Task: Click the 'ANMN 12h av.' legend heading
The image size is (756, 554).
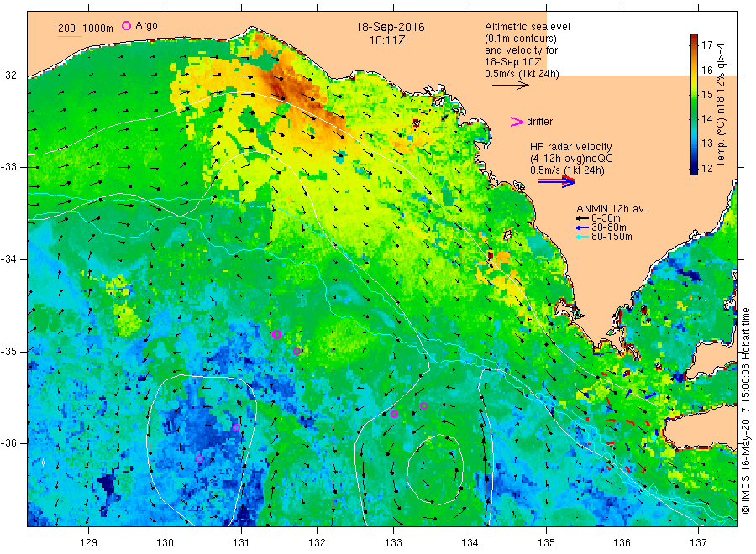Action: [x=611, y=209]
